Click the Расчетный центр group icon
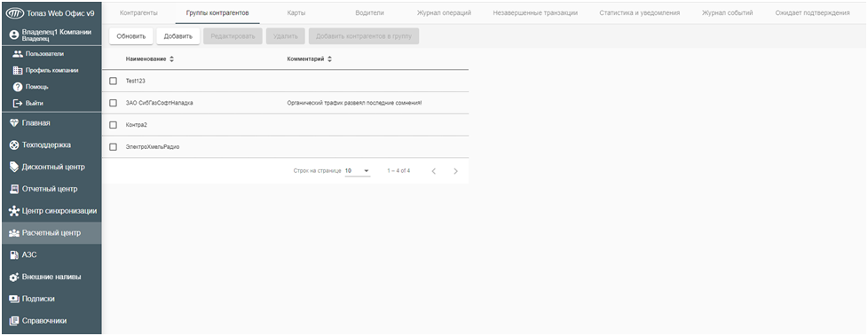868x336 pixels. point(14,233)
